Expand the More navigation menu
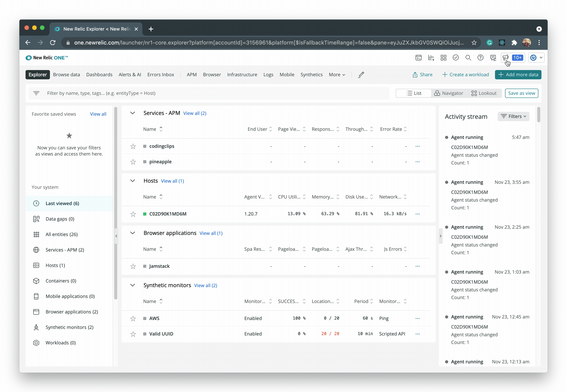The width and height of the screenshot is (567, 392). pos(337,75)
